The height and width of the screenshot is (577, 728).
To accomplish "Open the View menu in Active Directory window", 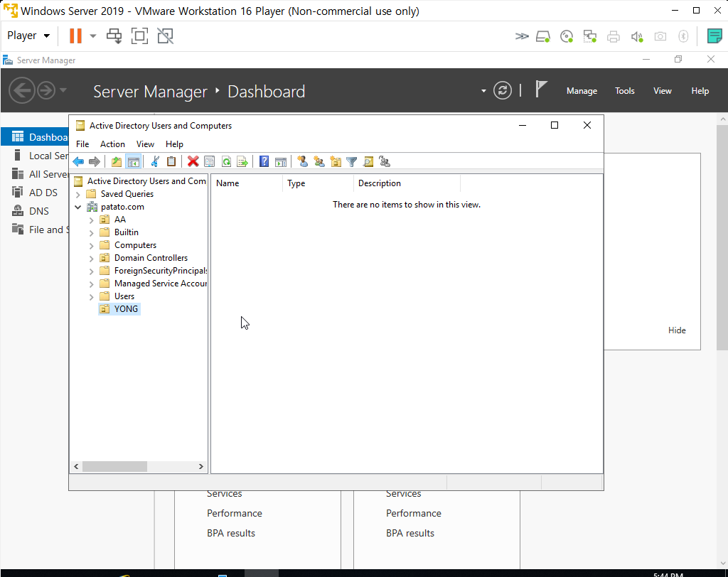I will coord(145,144).
